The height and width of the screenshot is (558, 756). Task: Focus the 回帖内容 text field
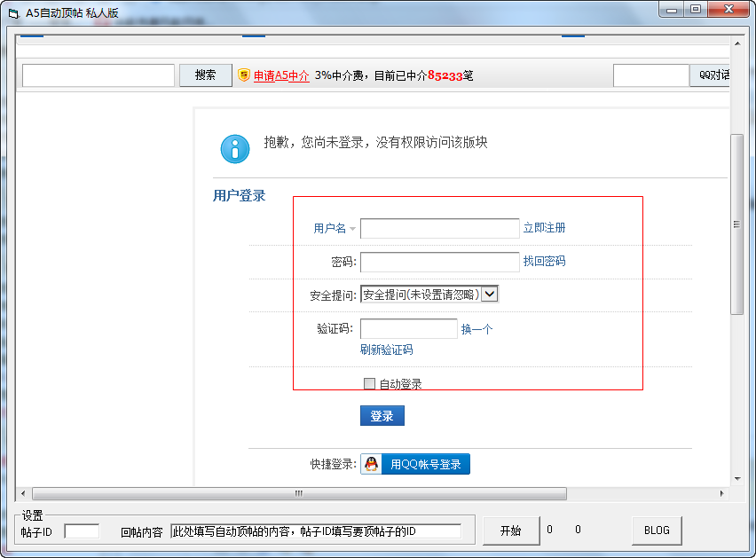pos(316,531)
